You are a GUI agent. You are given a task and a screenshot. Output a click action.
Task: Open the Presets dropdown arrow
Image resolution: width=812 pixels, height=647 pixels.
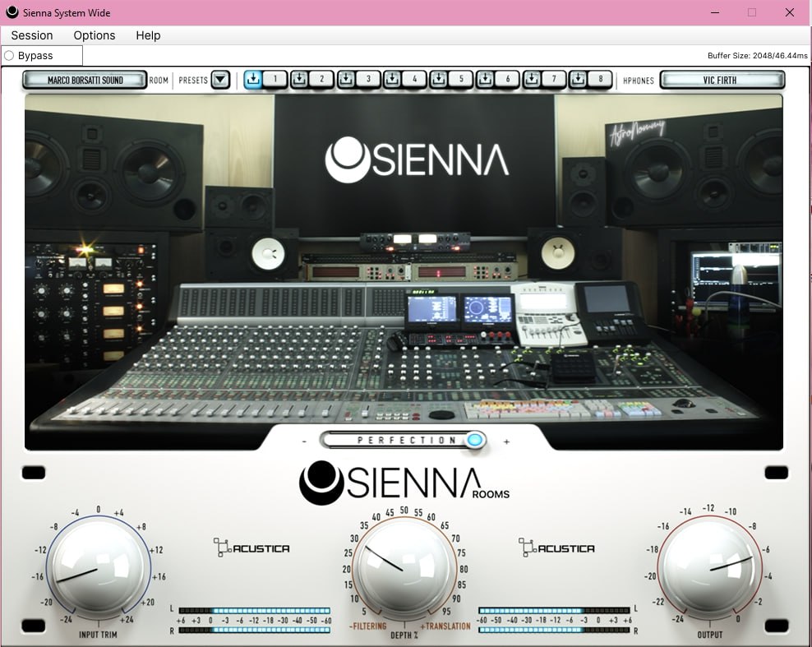pos(220,80)
